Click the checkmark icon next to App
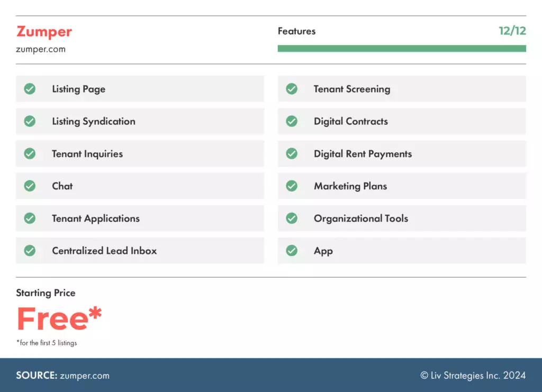 pos(292,250)
